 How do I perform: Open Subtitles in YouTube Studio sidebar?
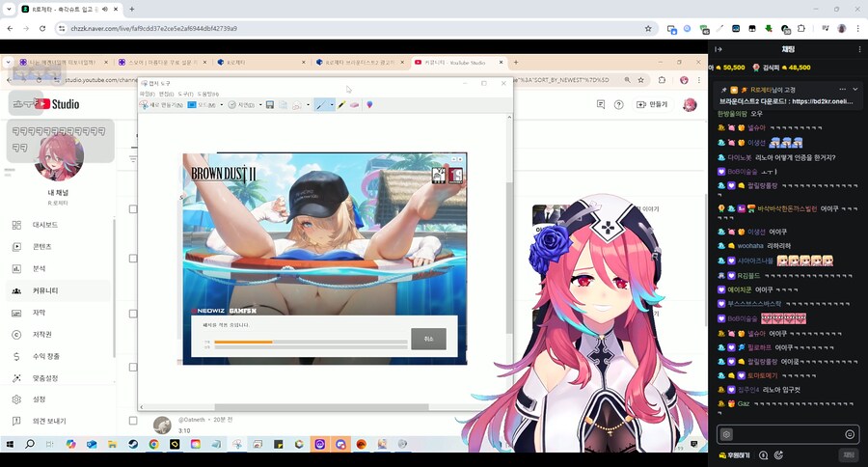point(58,313)
